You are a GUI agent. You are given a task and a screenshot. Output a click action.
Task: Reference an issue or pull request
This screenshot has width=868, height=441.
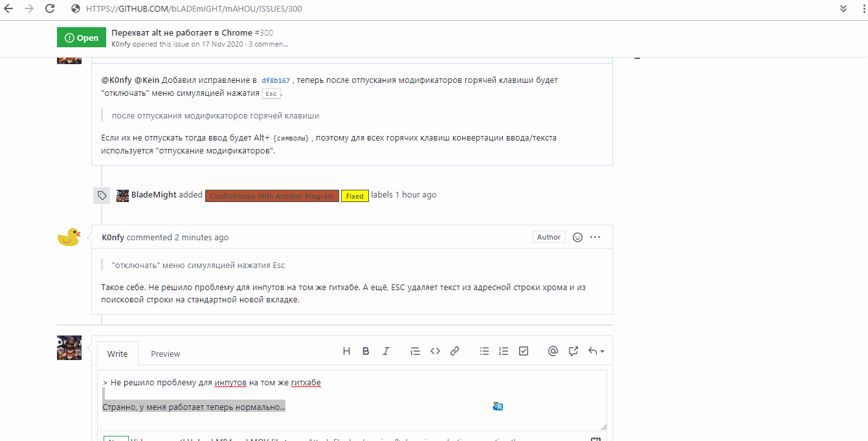coord(573,352)
